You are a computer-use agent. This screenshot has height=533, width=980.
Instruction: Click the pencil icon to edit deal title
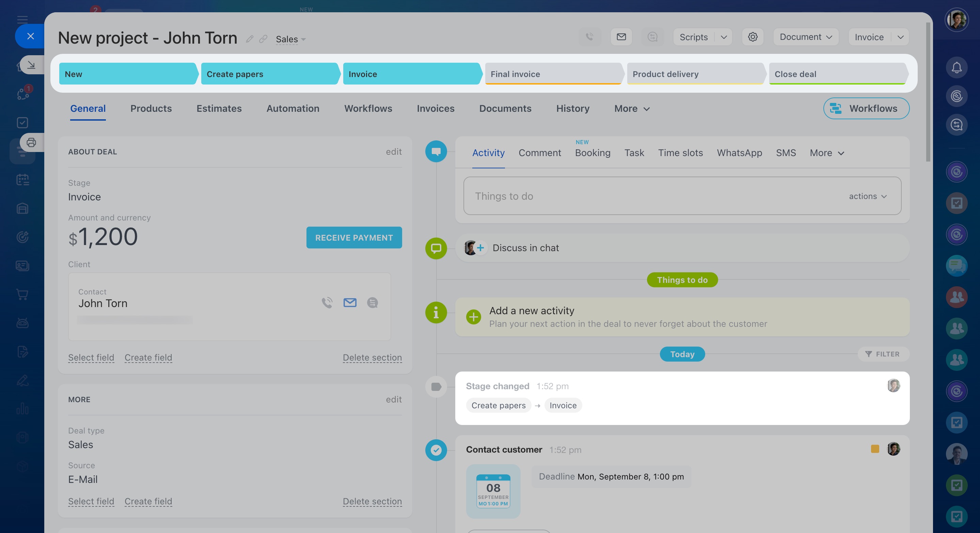[250, 39]
